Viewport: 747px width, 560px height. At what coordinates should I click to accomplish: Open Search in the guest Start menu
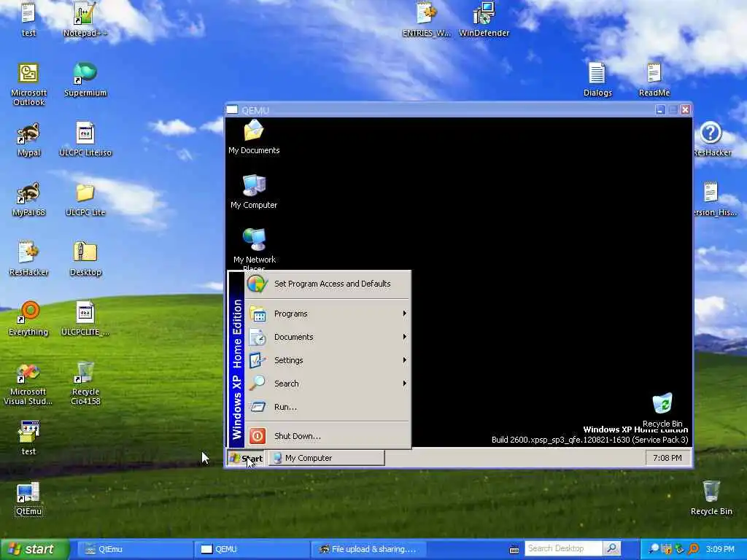(x=328, y=384)
